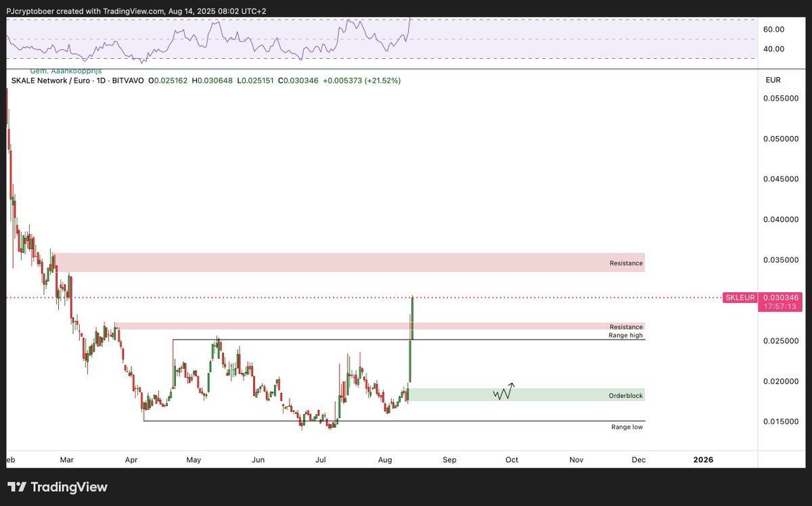The height and width of the screenshot is (506, 812).
Task: Click the 'Range high' line label
Action: (626, 336)
